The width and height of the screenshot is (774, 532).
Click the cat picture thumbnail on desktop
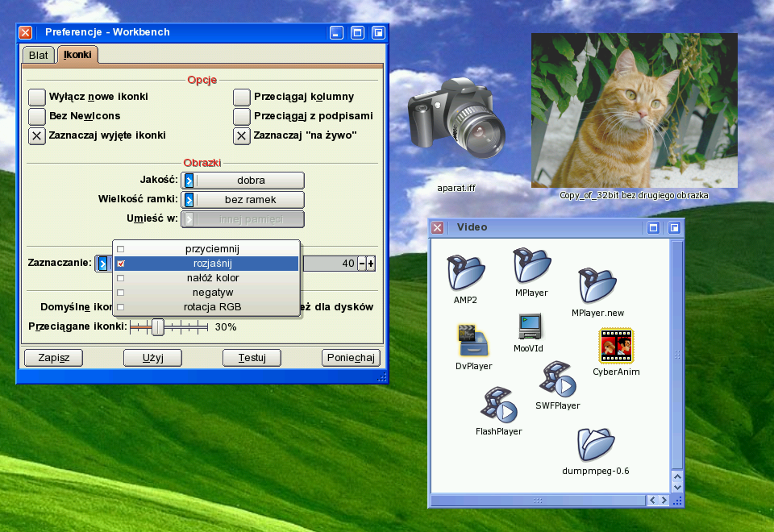pyautogui.click(x=634, y=110)
